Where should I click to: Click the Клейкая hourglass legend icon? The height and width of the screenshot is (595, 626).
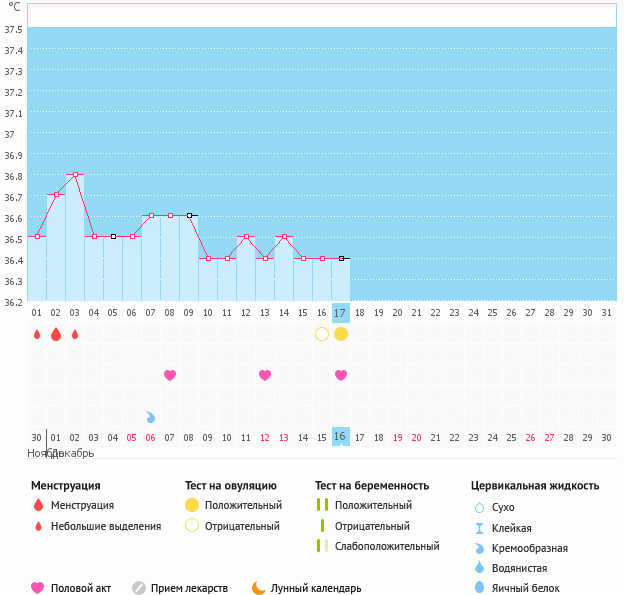479,528
